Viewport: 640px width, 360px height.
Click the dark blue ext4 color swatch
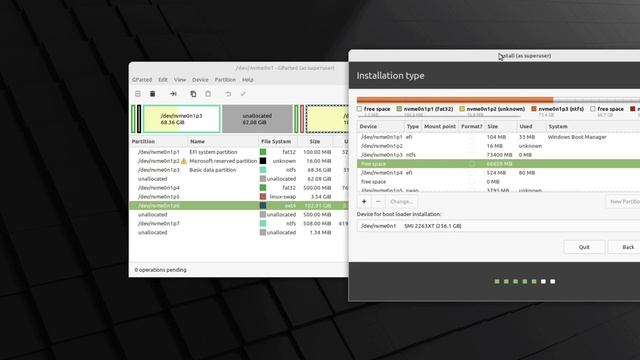click(x=263, y=206)
